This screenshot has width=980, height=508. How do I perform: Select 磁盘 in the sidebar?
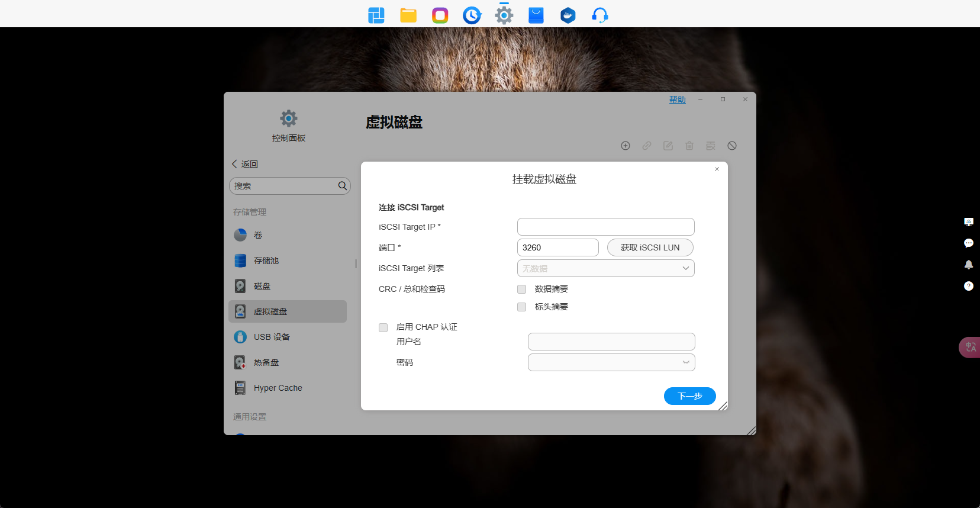tap(288, 286)
